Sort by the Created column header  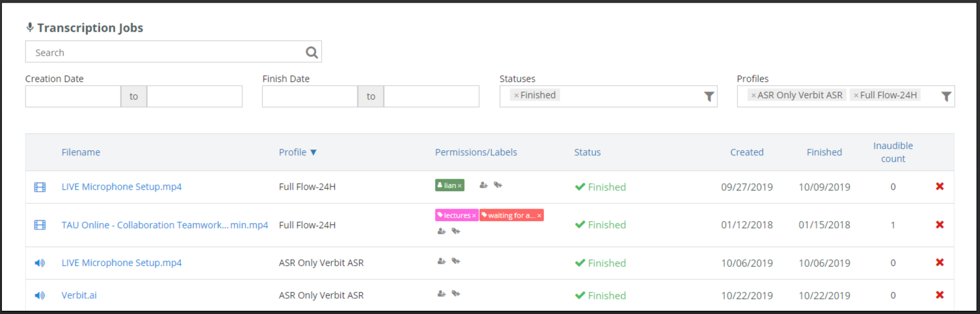point(746,152)
